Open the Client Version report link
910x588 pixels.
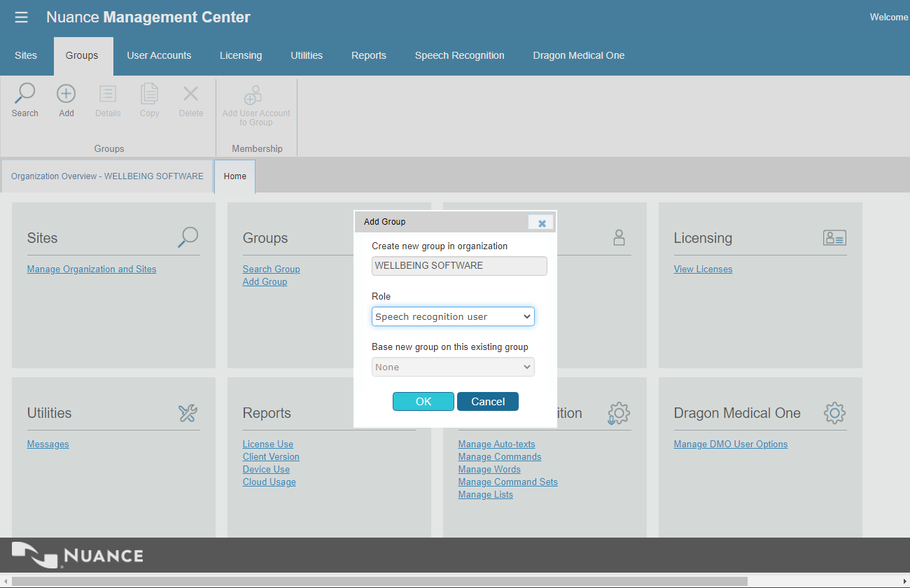point(271,456)
